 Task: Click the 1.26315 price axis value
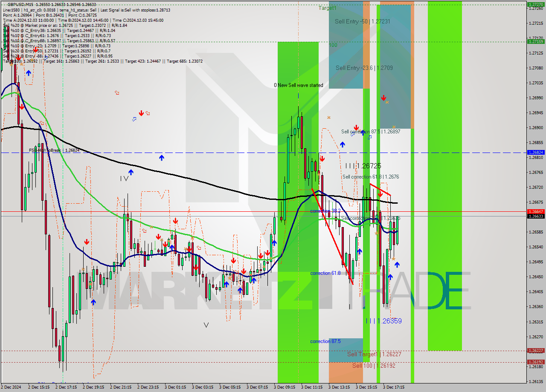pyautogui.click(x=536, y=322)
